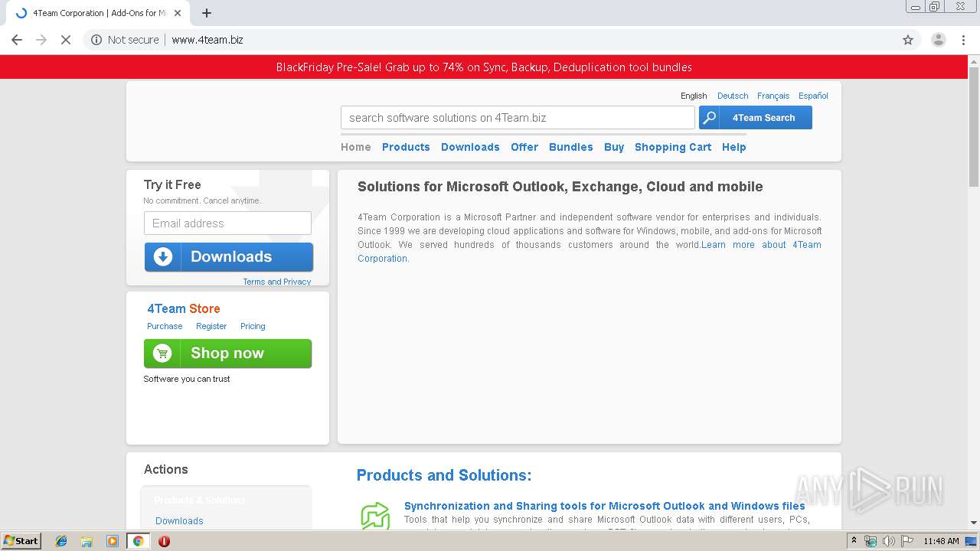The width and height of the screenshot is (980, 551).
Task: Click the volume speaker tray icon
Action: (x=888, y=541)
